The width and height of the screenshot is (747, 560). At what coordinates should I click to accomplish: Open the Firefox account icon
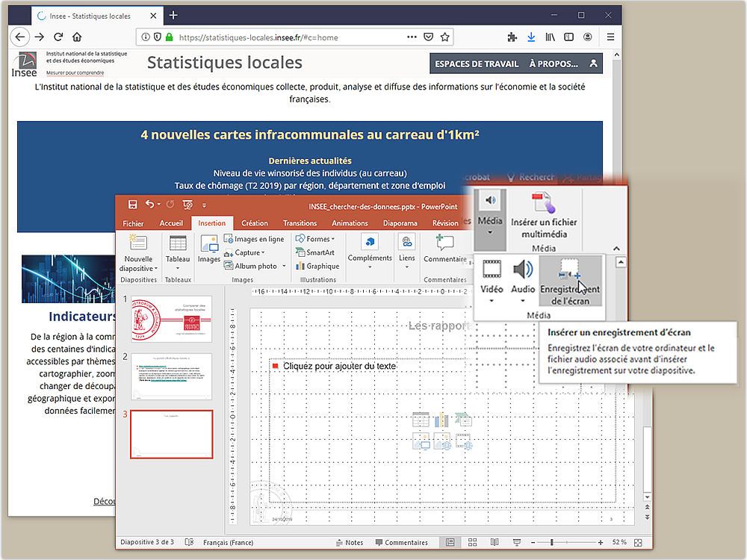click(x=588, y=37)
